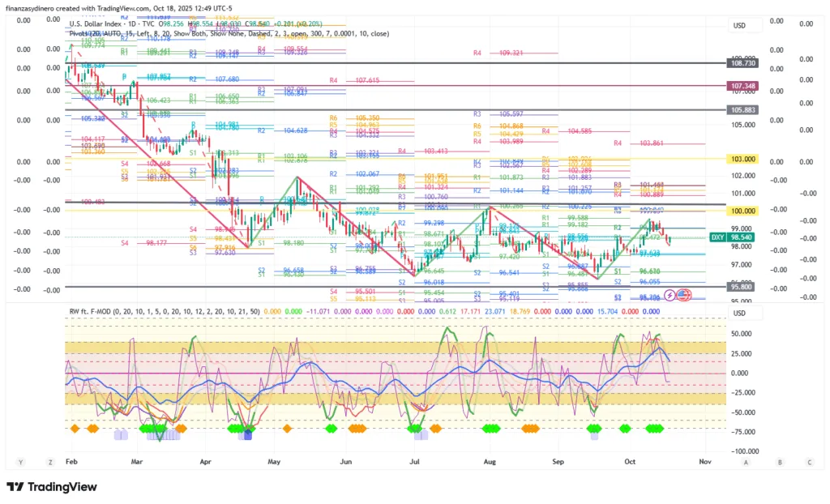Open the USD selector in the indicator pane
The height and width of the screenshot is (504, 830).
click(x=738, y=313)
